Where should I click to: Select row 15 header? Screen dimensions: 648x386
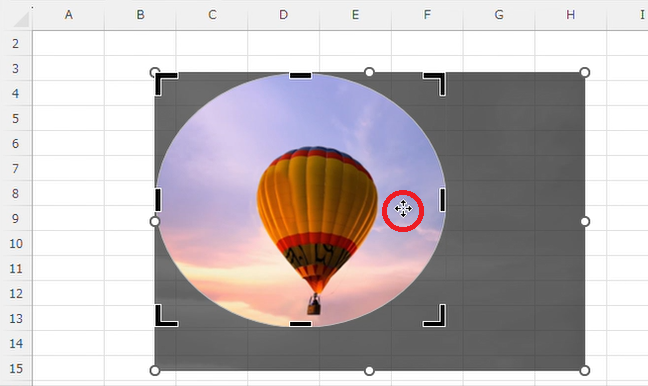[16, 368]
